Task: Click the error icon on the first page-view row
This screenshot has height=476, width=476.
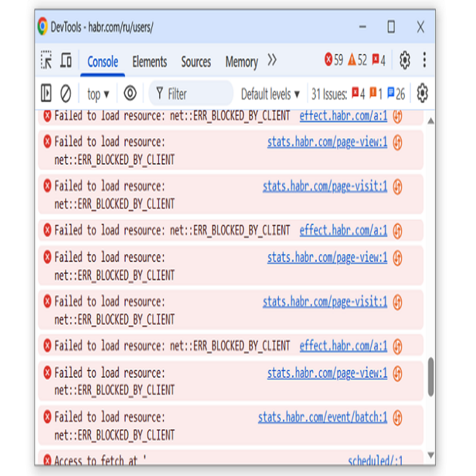Action: pos(47,141)
